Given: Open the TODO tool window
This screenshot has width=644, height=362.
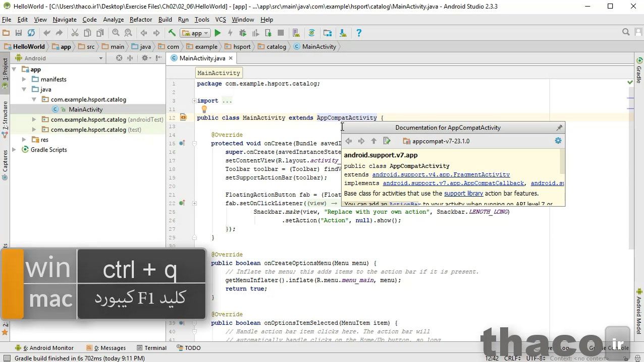Looking at the screenshot, I should coord(188,348).
